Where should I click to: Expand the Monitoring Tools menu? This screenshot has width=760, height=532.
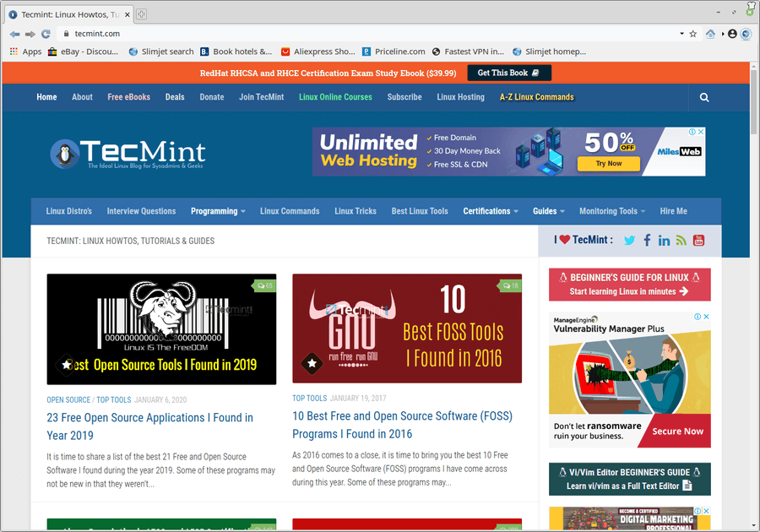pos(612,211)
